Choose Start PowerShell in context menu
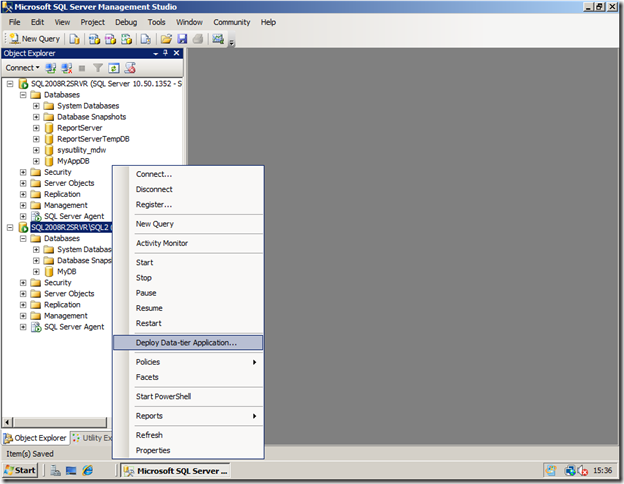Image resolution: width=624 pixels, height=484 pixels. point(188,396)
